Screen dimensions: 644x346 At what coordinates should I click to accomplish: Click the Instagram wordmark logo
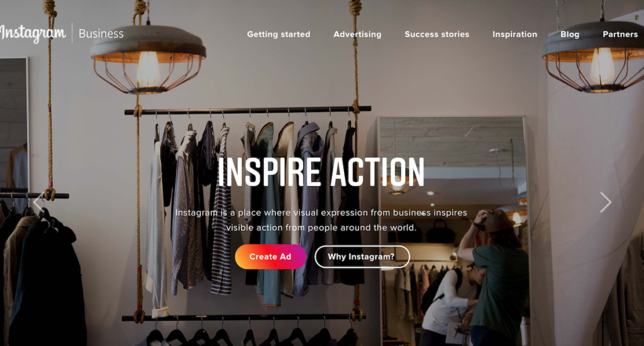tap(33, 33)
